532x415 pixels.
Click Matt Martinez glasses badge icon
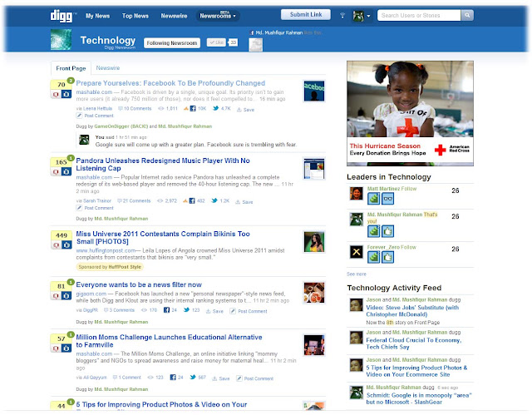388,199
